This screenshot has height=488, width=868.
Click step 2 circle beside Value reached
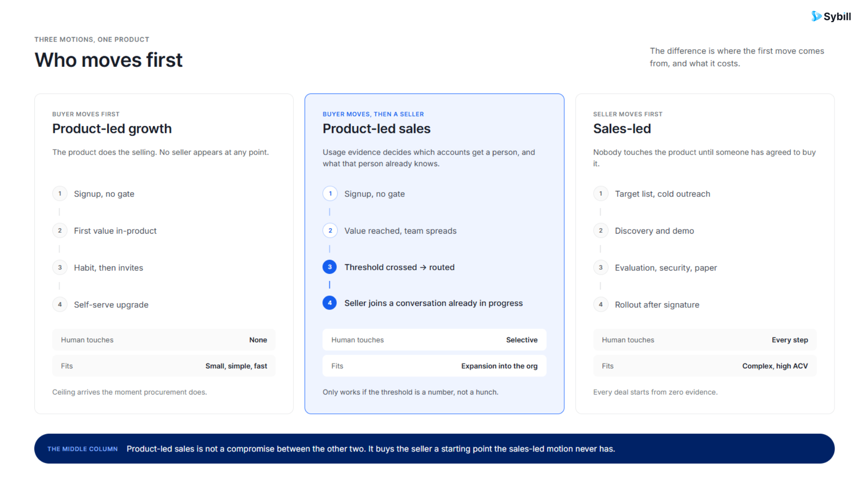[x=330, y=230]
